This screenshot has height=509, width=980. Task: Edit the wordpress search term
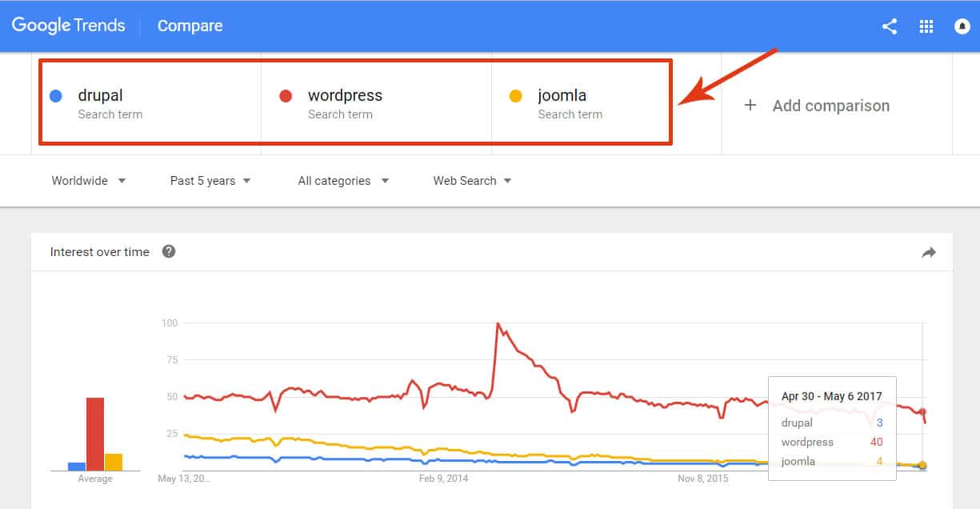(x=345, y=95)
